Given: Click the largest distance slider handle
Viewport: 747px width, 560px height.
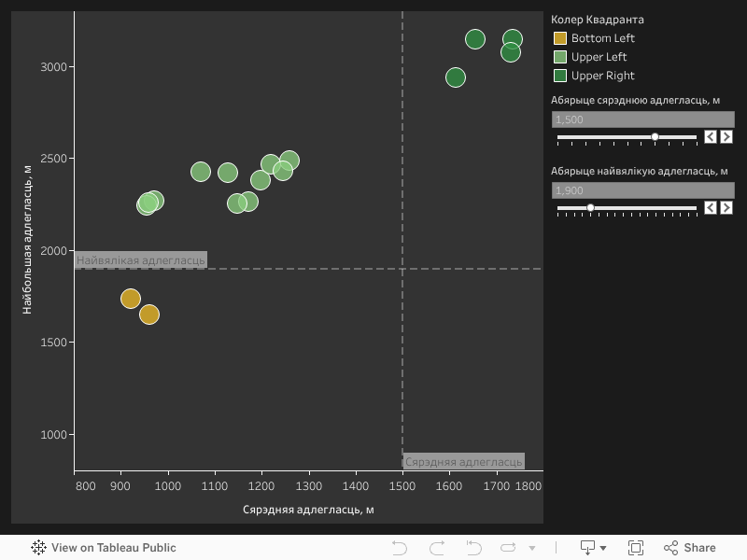Looking at the screenshot, I should coord(590,208).
